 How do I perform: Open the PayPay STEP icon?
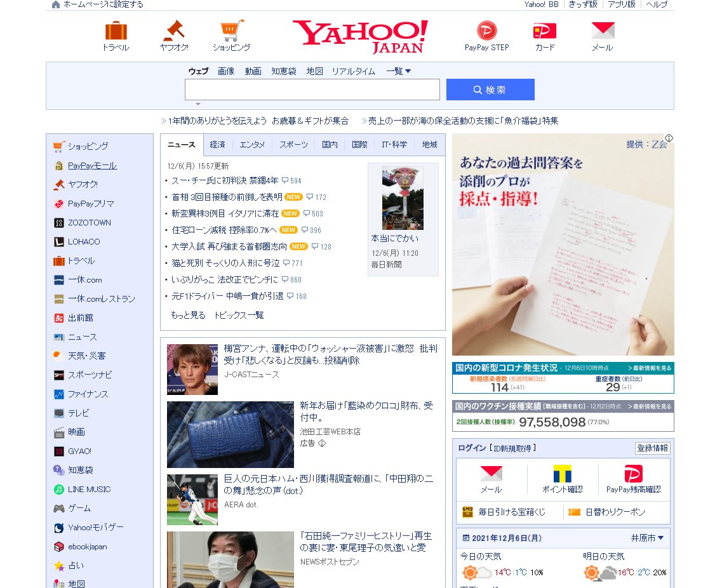(486, 31)
